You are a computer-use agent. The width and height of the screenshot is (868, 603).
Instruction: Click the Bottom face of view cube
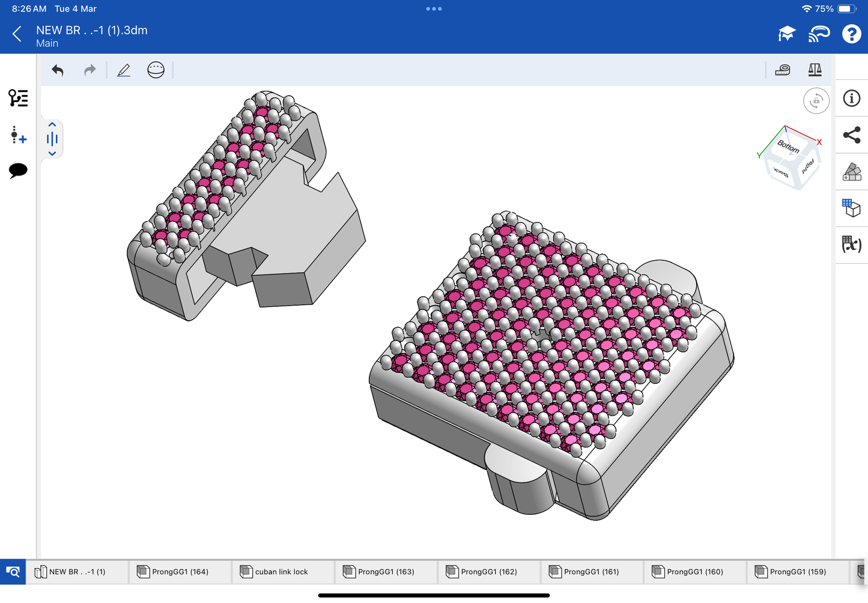pos(788,146)
